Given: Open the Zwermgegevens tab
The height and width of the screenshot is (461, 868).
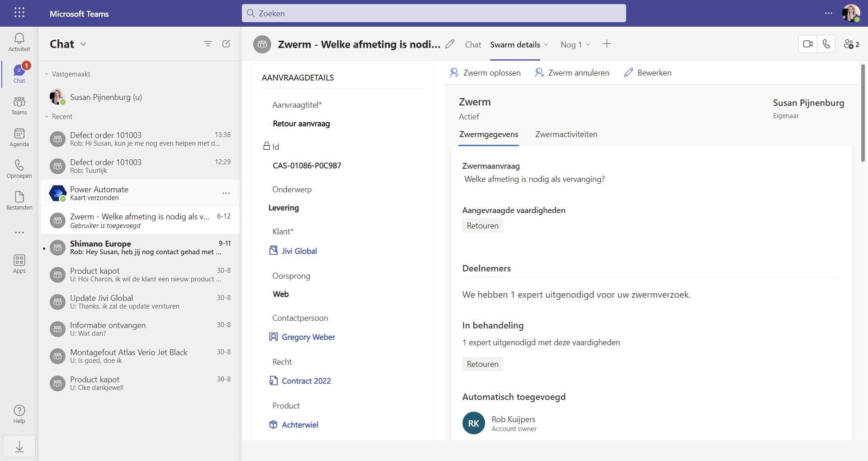Looking at the screenshot, I should pyautogui.click(x=489, y=134).
